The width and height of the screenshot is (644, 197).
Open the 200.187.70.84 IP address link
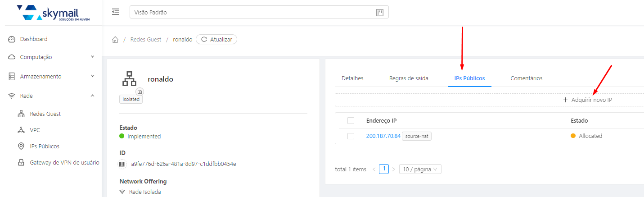[x=383, y=136]
